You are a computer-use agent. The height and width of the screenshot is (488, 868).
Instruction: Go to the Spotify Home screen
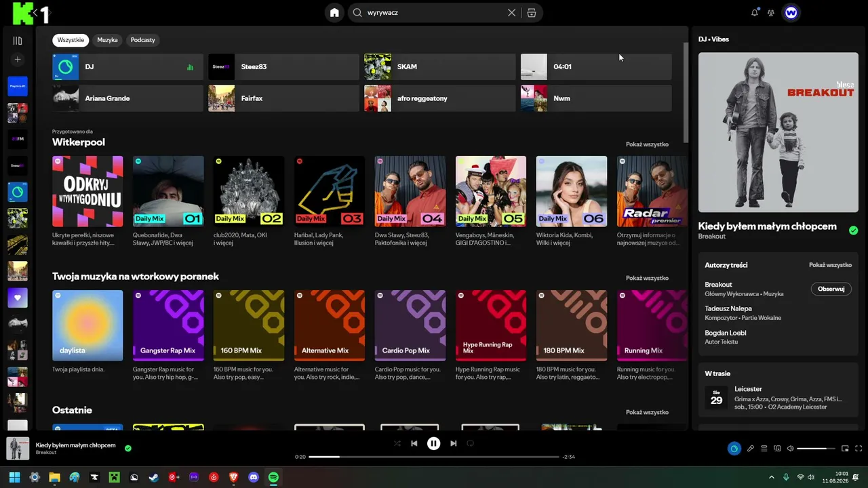pos(334,12)
